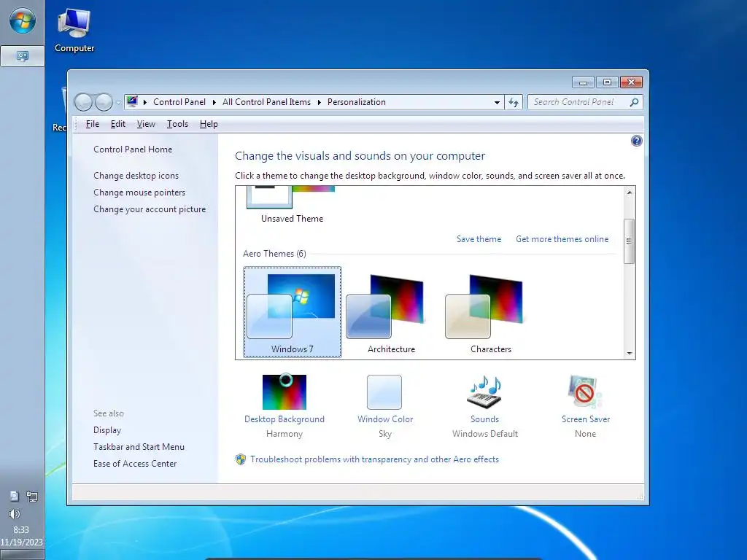
Task: Select the Architecture theme
Action: click(391, 312)
